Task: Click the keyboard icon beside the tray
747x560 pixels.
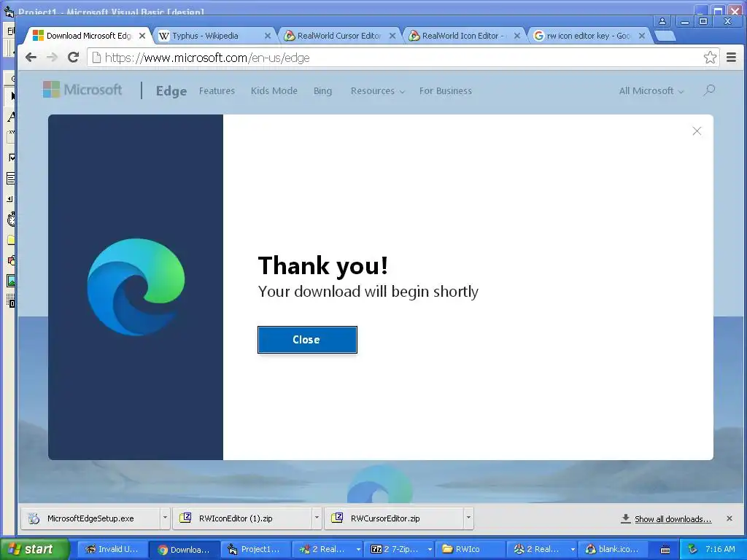Action: 665,550
